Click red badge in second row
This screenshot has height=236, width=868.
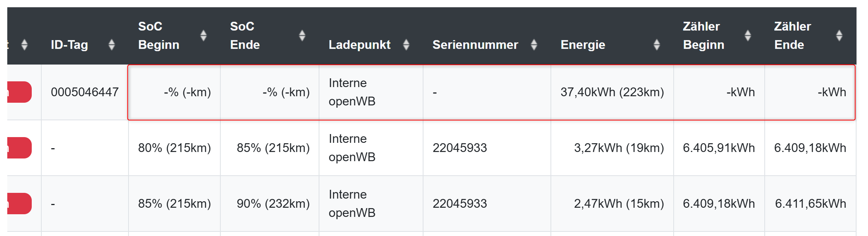point(19,148)
